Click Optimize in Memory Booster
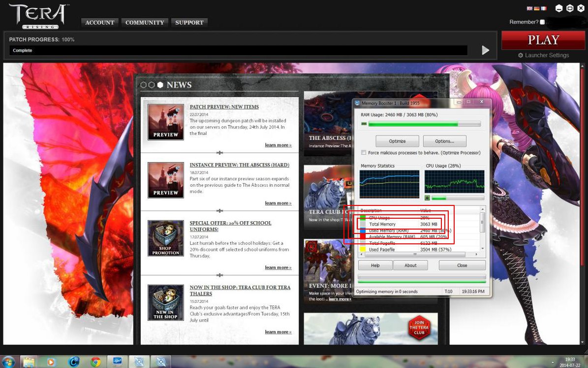Image resolution: width=588 pixels, height=368 pixels. 397,141
